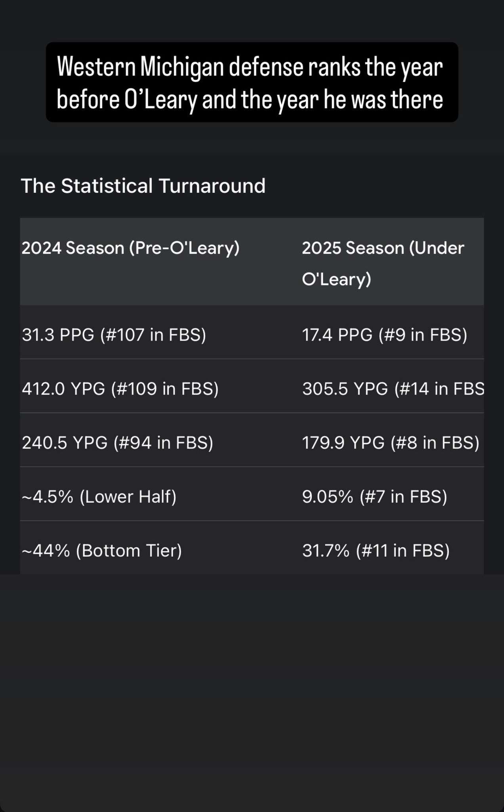The image size is (504, 812).
Task: Click the "31.7% (#11 in FBS)" cell
Action: (376, 550)
